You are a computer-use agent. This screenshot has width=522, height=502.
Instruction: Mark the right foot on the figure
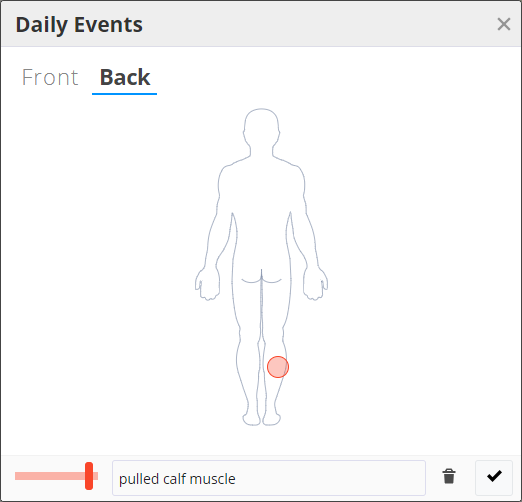tap(272, 418)
